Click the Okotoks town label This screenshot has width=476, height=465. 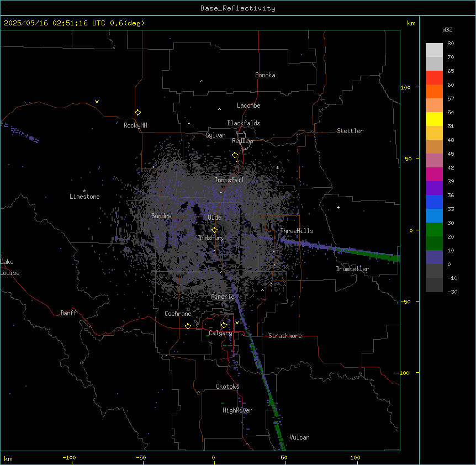pos(228,387)
